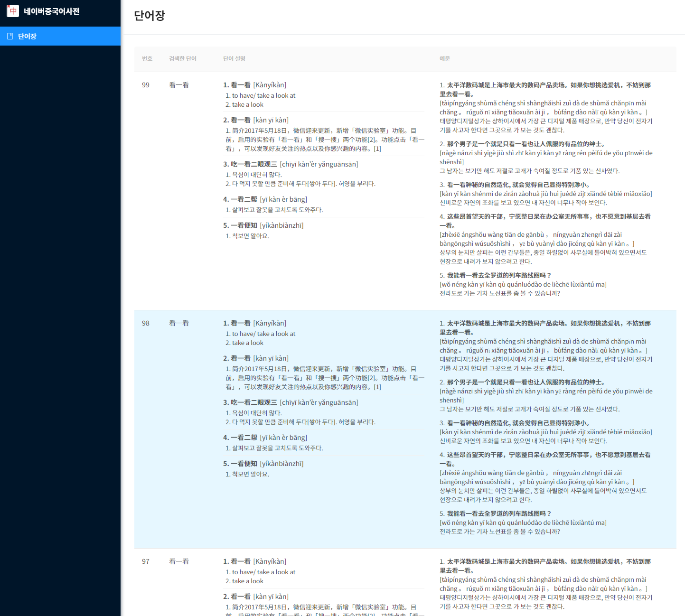This screenshot has height=616, width=685.
Task: Click '전라도로 가는 기차 노선표' translation in row 98
Action: 500,532
